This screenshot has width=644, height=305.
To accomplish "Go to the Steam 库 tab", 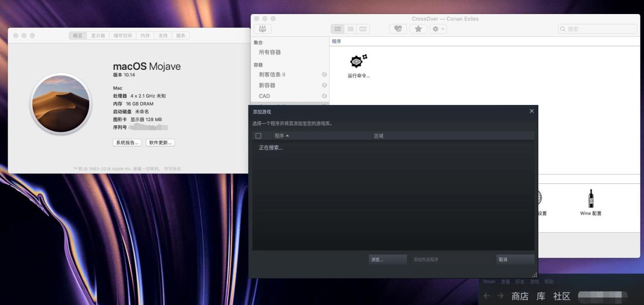I will pyautogui.click(x=541, y=296).
